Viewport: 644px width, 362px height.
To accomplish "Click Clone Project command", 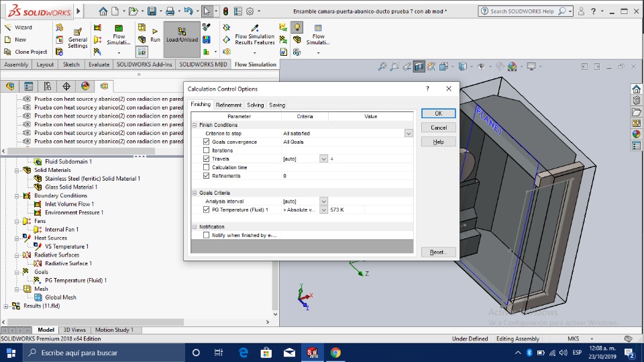I will point(25,52).
